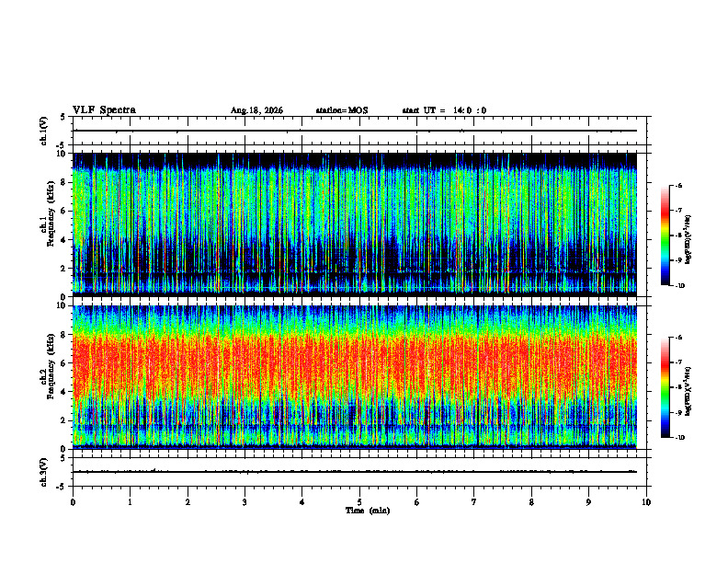Click tick label "4" on the time axis
Viewport: 728px width, 563px height.
tap(302, 502)
